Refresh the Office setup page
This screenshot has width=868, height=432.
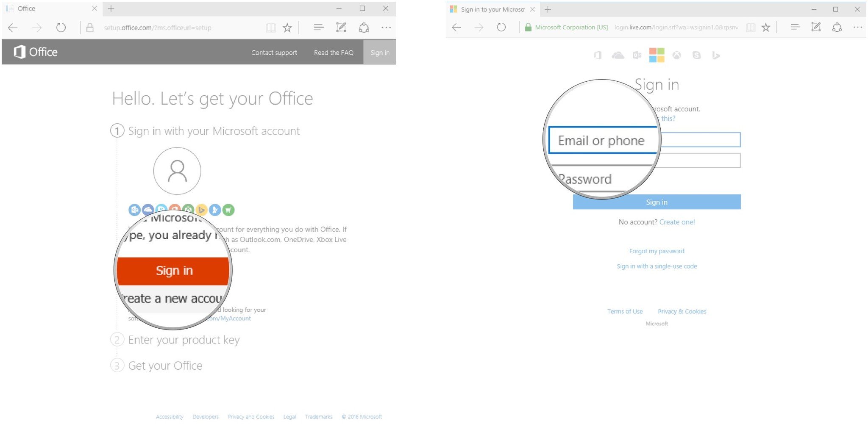coord(61,28)
